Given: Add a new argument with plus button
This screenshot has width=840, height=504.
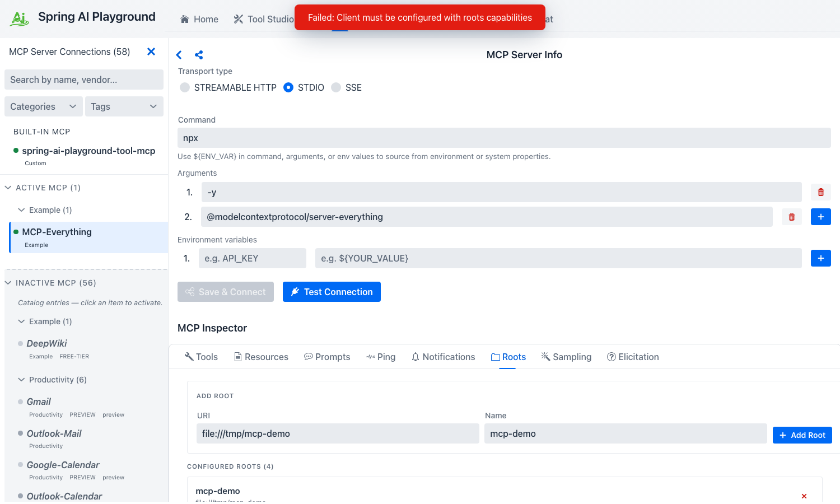Looking at the screenshot, I should coord(821,217).
